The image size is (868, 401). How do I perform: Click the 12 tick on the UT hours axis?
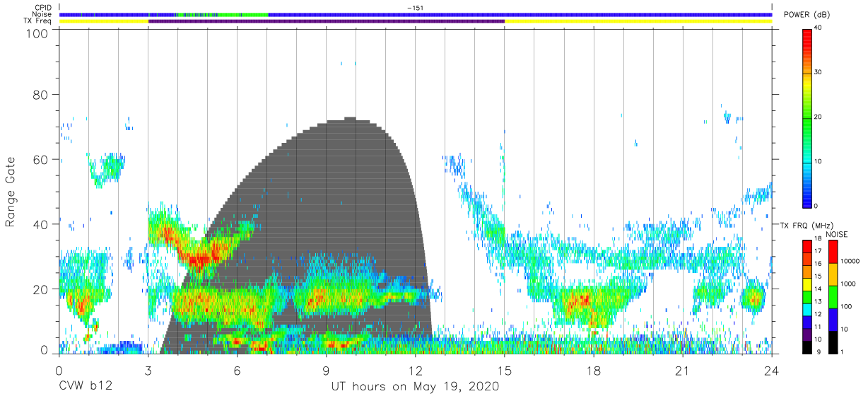(x=415, y=371)
